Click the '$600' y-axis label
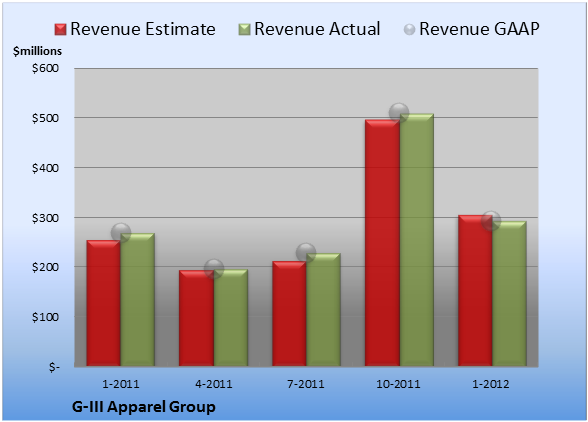Screen dimensions: 588x422 point(45,68)
